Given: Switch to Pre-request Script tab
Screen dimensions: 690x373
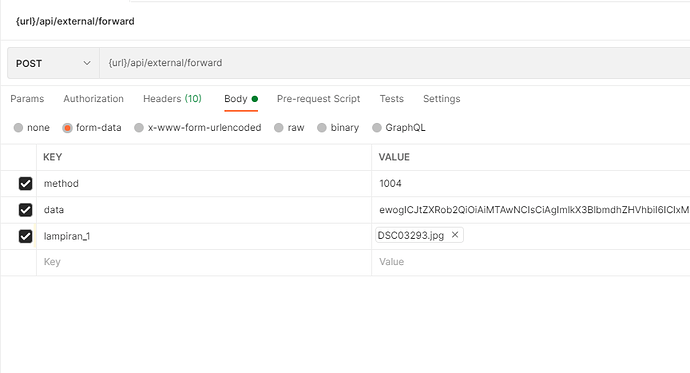Looking at the screenshot, I should pyautogui.click(x=318, y=99).
